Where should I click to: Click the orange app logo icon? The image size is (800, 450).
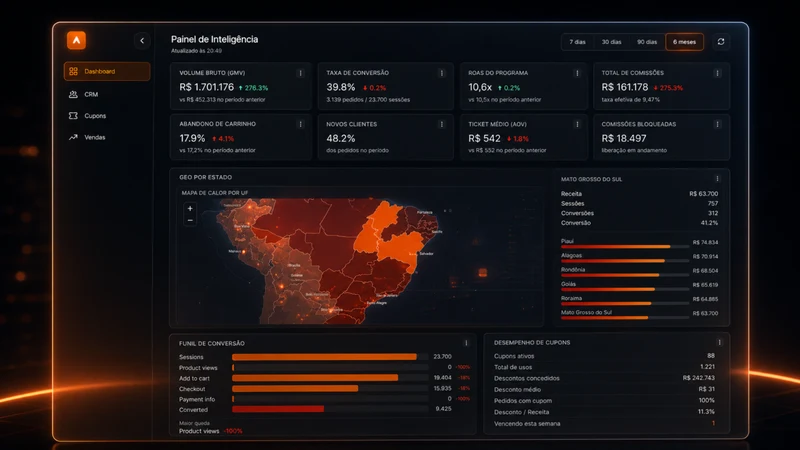76,40
